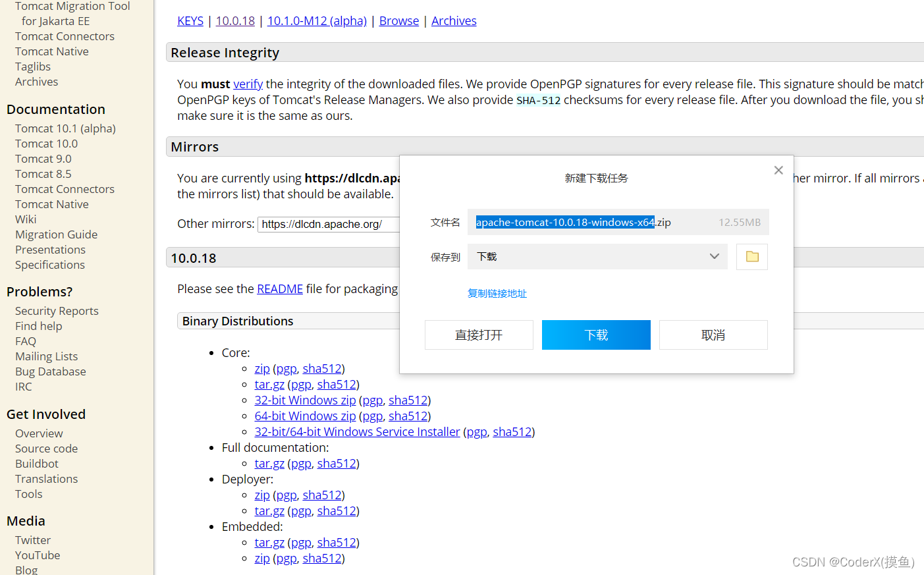Open the Archives link in quick navigation

coord(454,20)
